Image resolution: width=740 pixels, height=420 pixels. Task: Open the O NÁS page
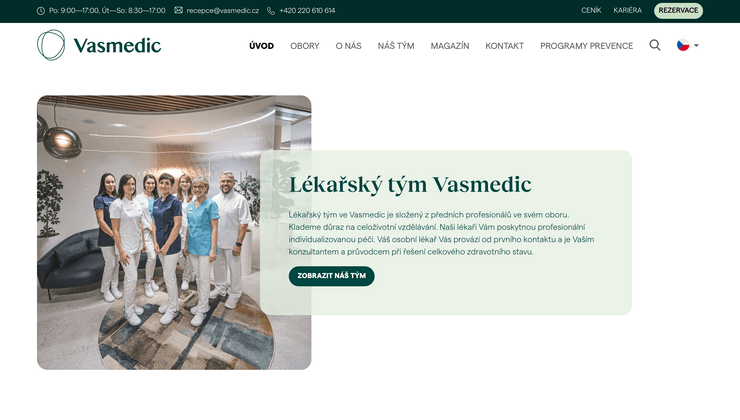coord(348,46)
